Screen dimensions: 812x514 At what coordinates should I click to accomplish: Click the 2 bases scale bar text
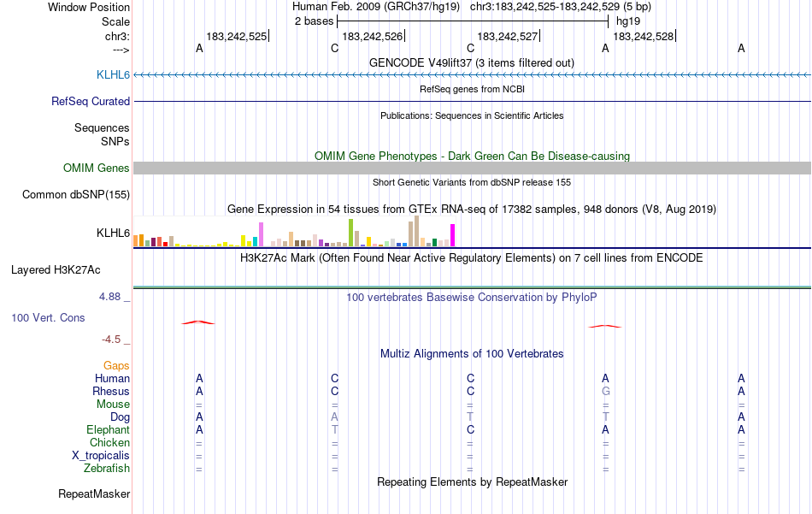(x=315, y=21)
